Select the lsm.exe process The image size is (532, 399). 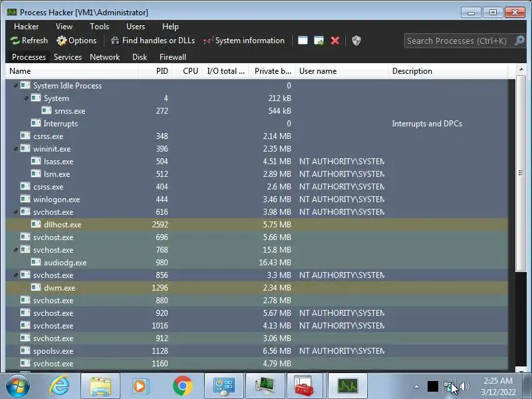257,174
